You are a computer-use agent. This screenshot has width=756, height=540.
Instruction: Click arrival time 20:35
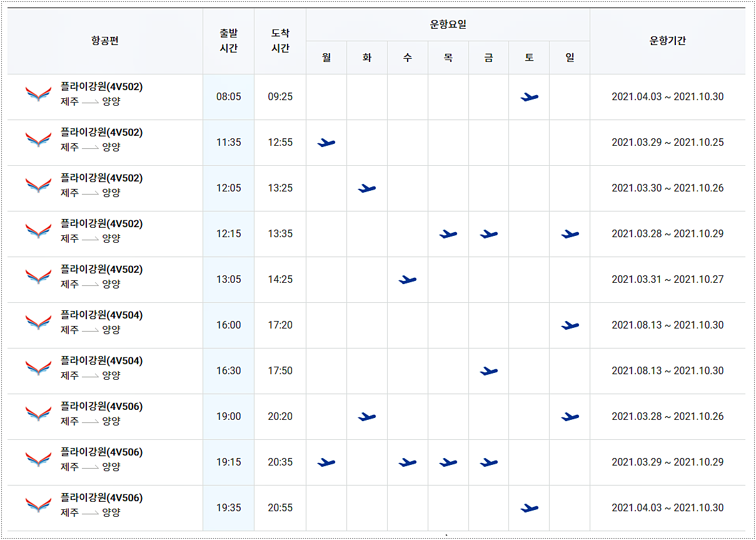click(x=280, y=462)
